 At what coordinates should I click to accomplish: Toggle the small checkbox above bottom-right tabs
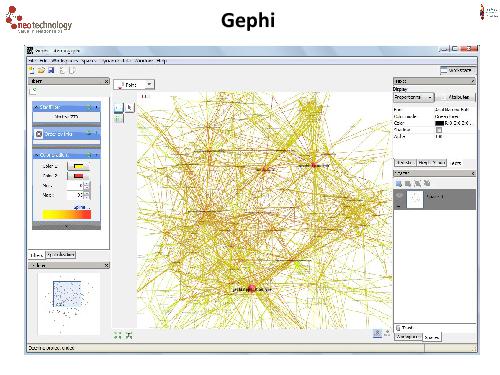398,328
